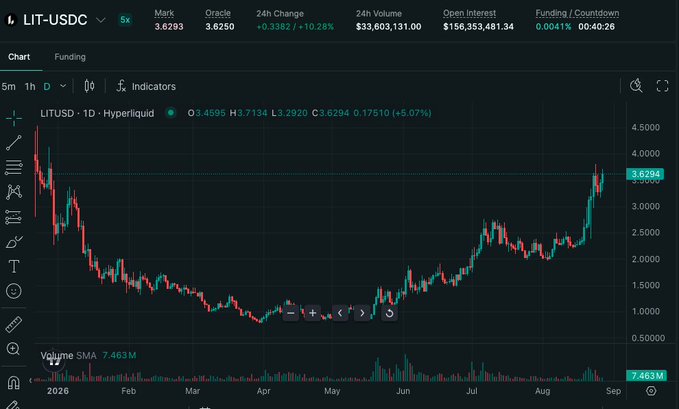Activate the zoom in tool
Image resolution: width=679 pixels, height=409 pixels.
click(x=13, y=349)
